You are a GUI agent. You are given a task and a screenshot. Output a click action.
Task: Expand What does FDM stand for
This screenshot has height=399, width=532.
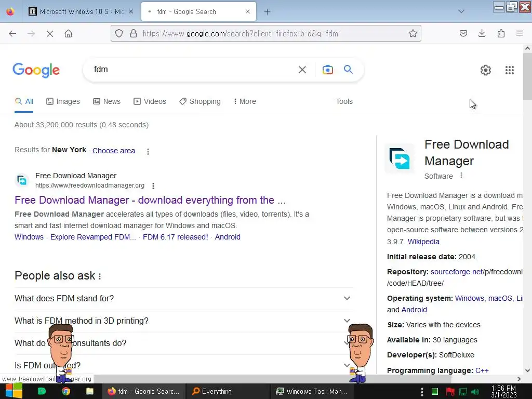coord(183,299)
